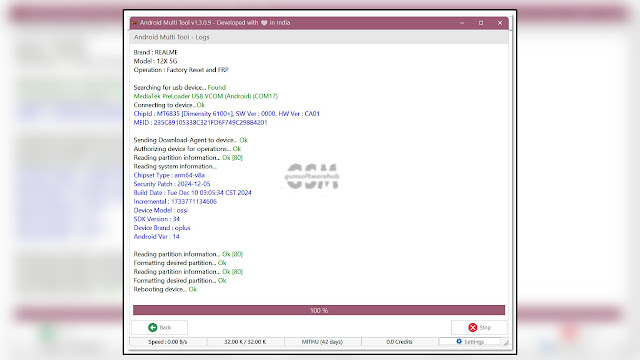Click 'Security Patch : 2024-12-05' line

tap(172, 184)
